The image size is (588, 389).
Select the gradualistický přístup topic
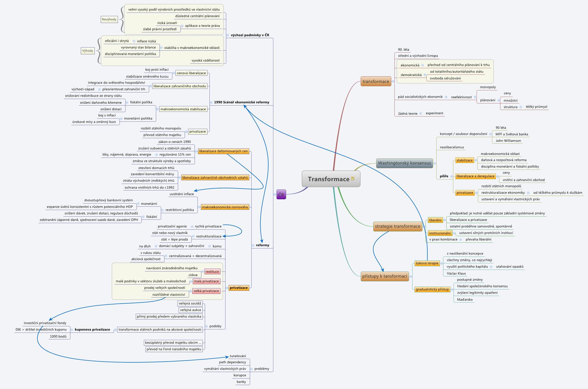432,289
